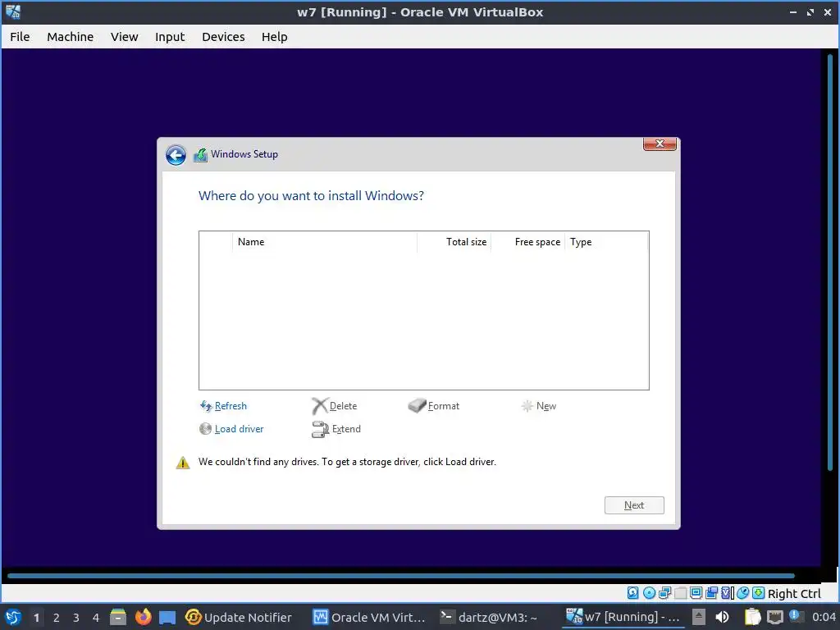The image size is (840, 630).
Task: Click the vertical scrollbar of VM view
Action: [x=830, y=262]
